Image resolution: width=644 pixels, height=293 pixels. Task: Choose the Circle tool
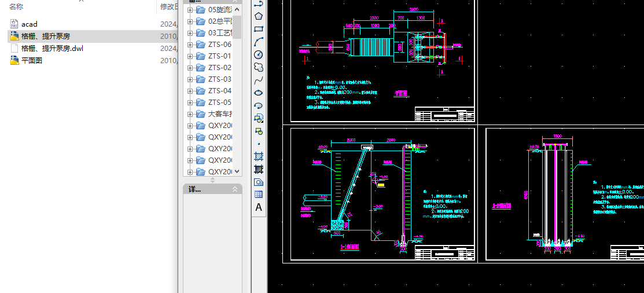pyautogui.click(x=259, y=54)
